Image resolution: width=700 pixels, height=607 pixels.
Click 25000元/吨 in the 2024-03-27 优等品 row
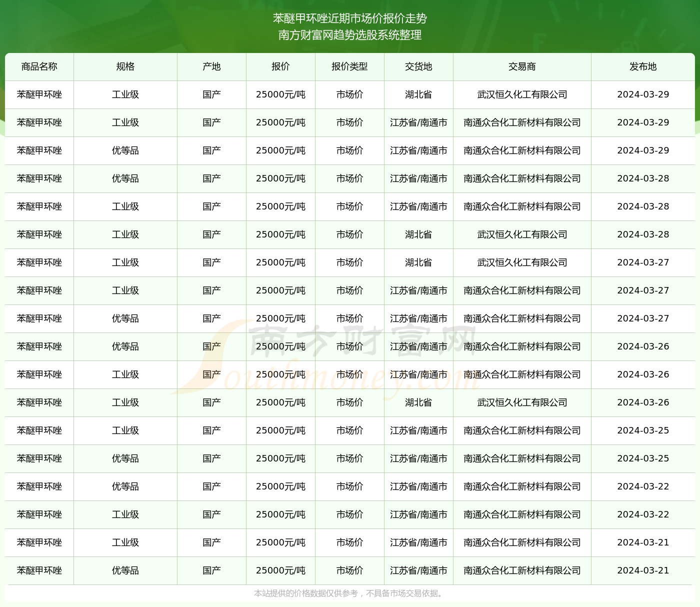pos(280,318)
